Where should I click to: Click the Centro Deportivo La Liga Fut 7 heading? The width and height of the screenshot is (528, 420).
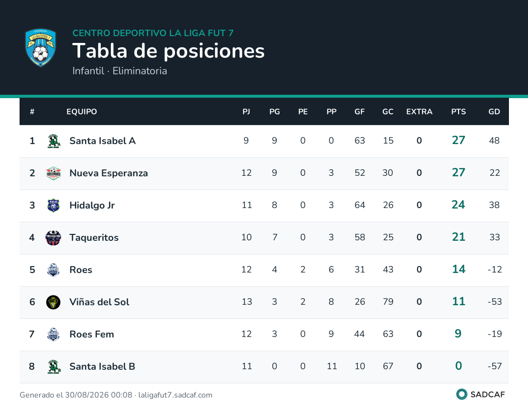click(153, 33)
